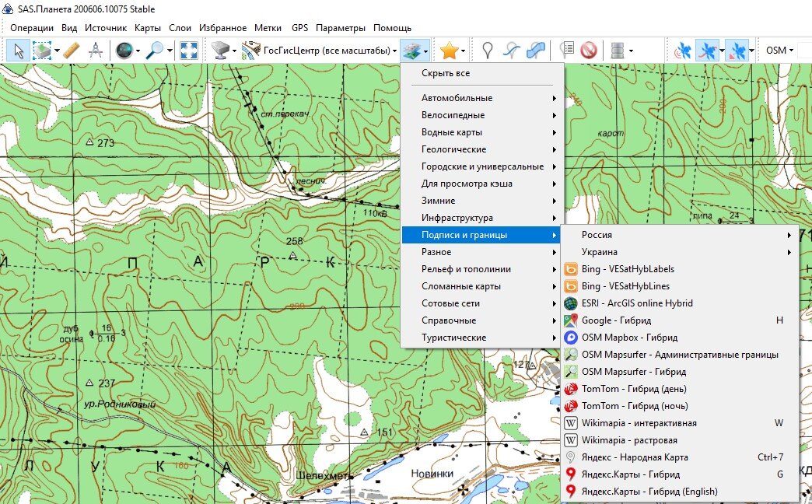812x504 pixels.
Task: Open the Параметры menu
Action: (x=340, y=28)
